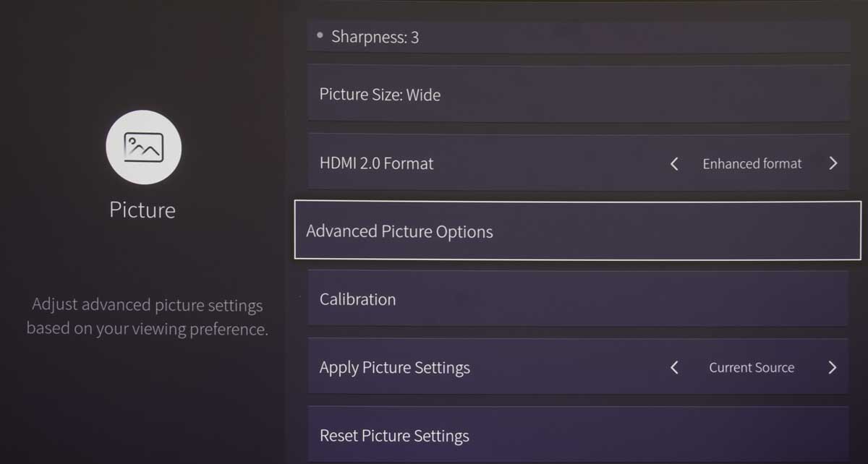Select the HDMI 2.0 Format label
868x464 pixels.
tap(376, 163)
